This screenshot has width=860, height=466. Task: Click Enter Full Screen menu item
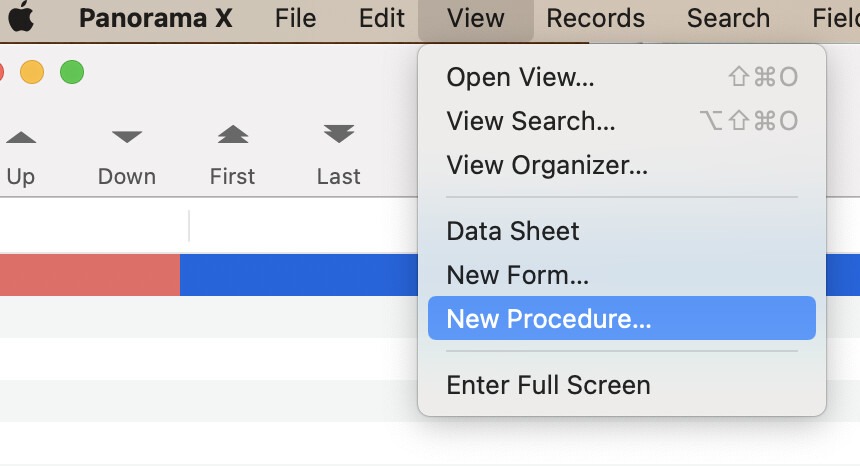click(548, 385)
